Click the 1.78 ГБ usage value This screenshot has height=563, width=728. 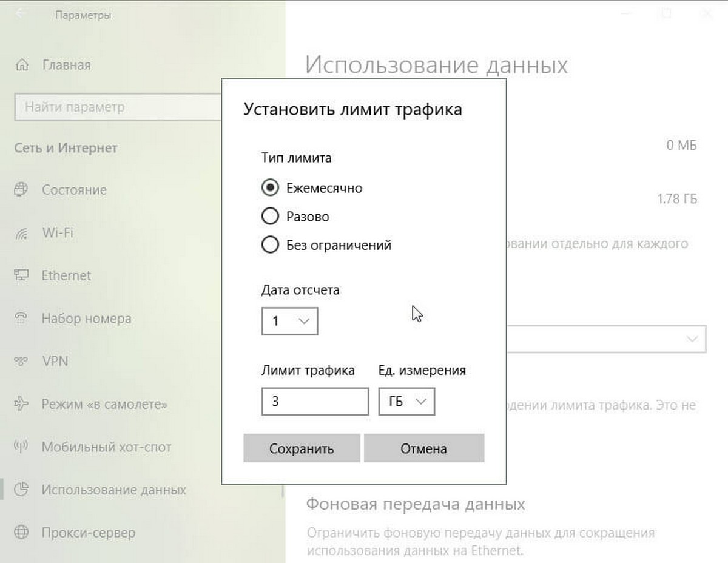[x=677, y=198]
